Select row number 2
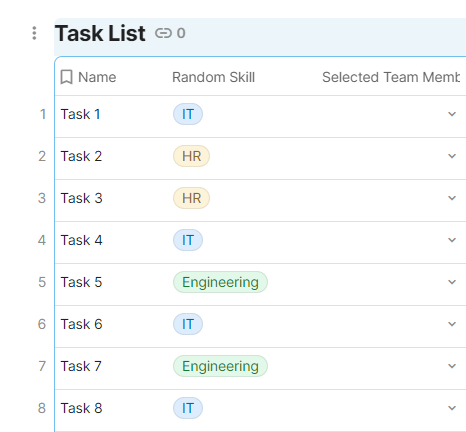466x432 pixels. click(x=42, y=156)
